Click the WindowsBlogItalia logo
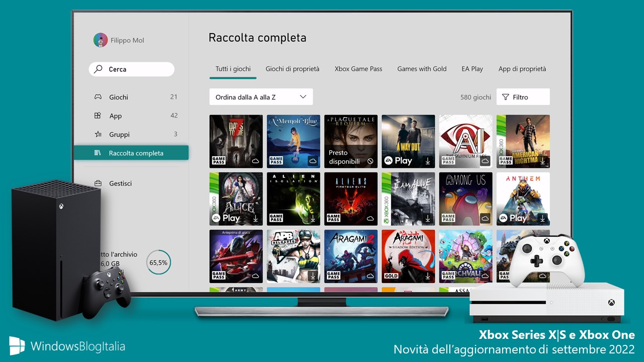The width and height of the screenshot is (644, 362). [x=67, y=346]
